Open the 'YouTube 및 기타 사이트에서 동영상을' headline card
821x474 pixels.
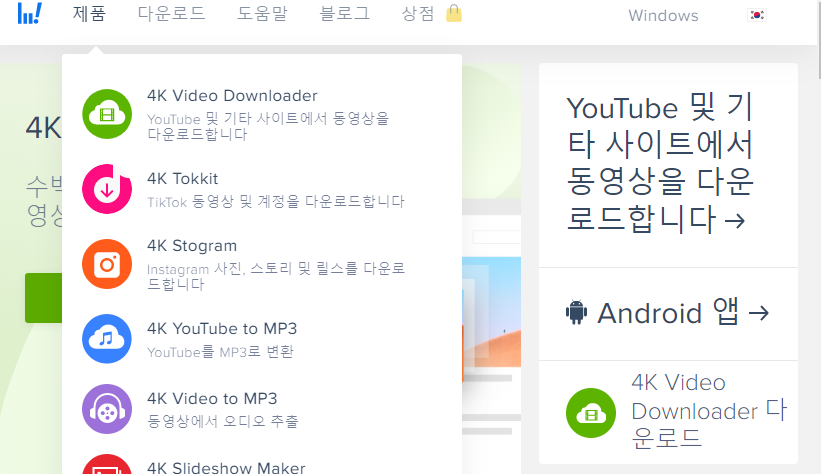[661, 163]
